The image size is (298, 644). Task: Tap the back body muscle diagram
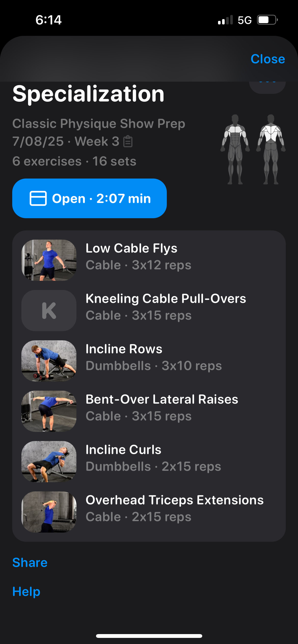[x=271, y=149]
